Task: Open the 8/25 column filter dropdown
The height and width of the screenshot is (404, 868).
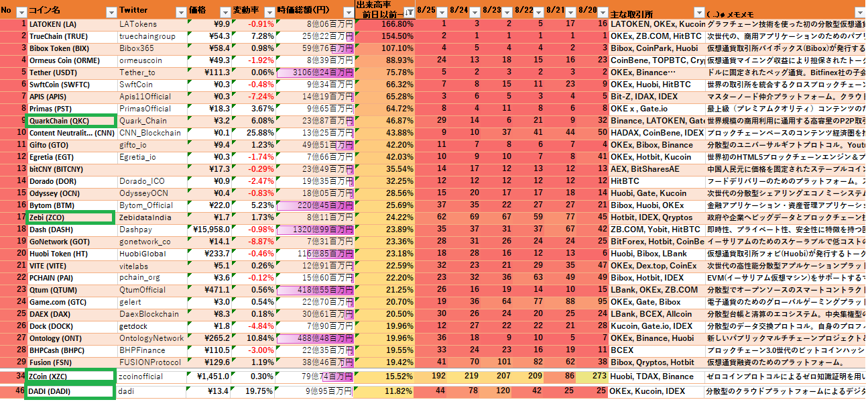Action: (x=441, y=12)
